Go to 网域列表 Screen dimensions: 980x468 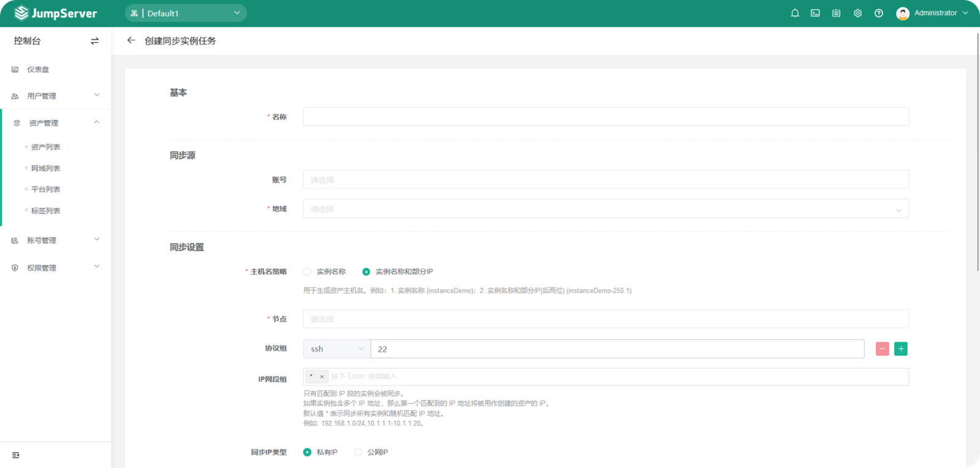tap(46, 168)
